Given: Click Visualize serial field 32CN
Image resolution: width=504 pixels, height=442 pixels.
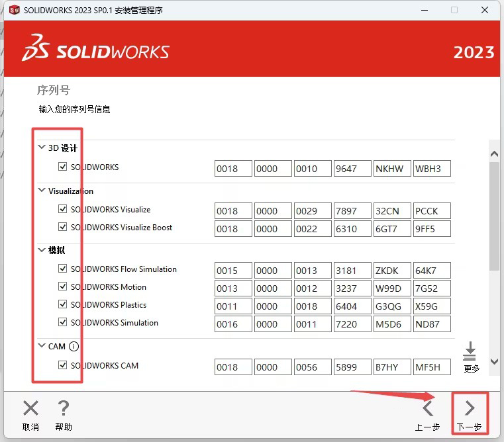Looking at the screenshot, I should pos(392,210).
